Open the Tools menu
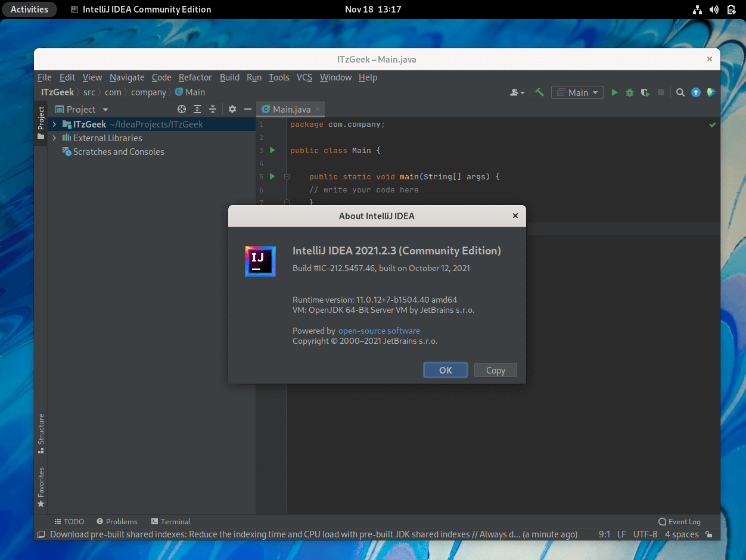The width and height of the screenshot is (746, 560). (x=279, y=77)
